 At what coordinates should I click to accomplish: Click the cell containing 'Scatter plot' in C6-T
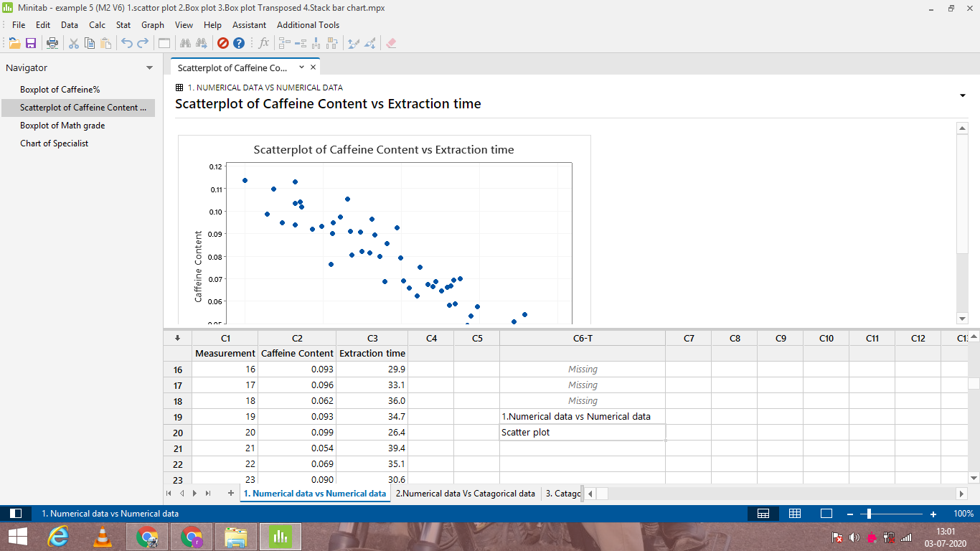coord(582,433)
